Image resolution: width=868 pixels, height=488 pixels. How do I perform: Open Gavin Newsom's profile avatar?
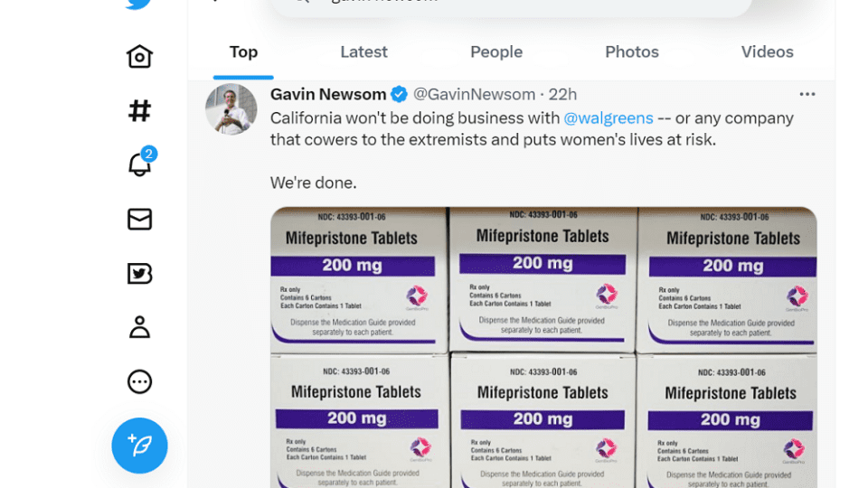click(231, 109)
